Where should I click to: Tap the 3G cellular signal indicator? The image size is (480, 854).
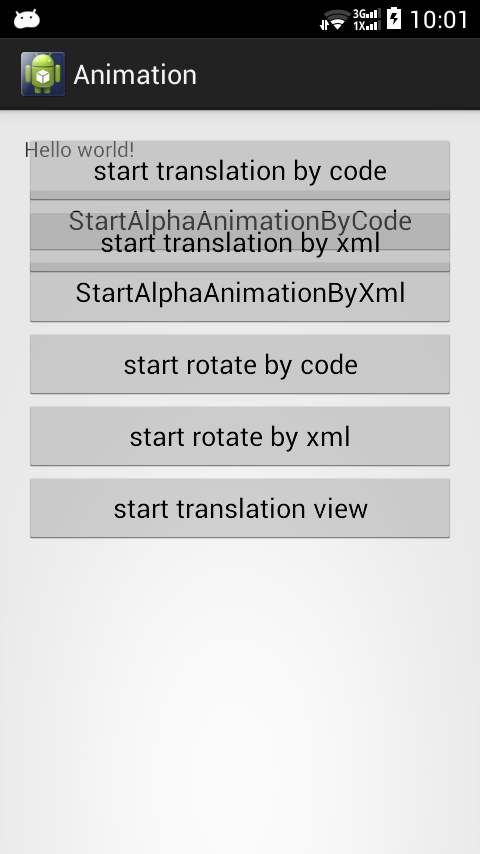pos(367,14)
